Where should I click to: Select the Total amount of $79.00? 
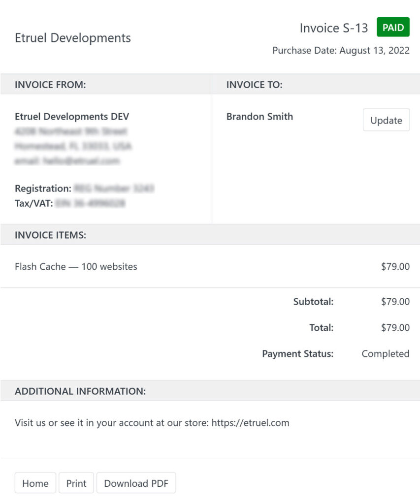[x=396, y=327]
